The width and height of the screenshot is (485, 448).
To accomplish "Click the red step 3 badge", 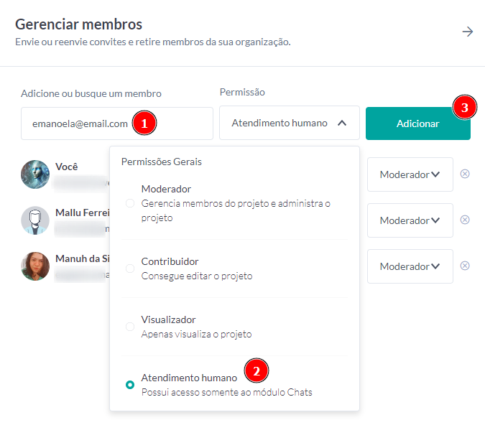I will click(x=465, y=108).
